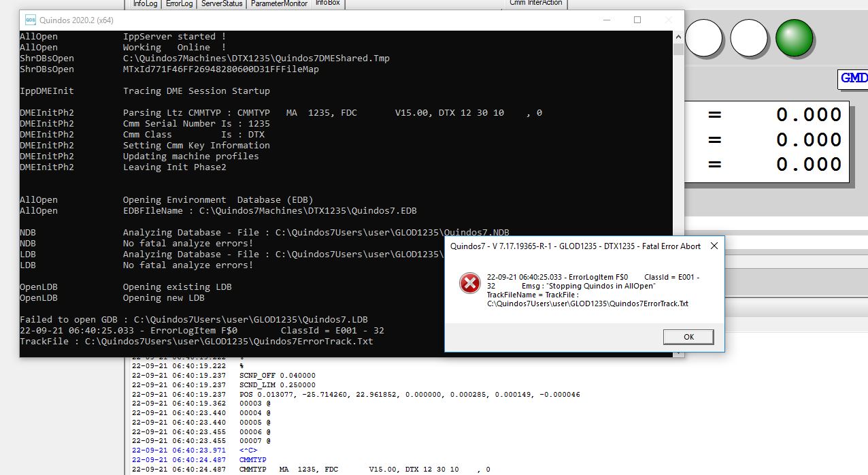Click the Quindos 2020.2 console window icon
This screenshot has width=868, height=475.
[x=30, y=20]
